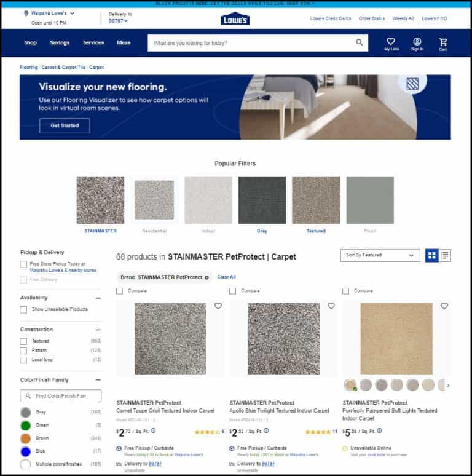Click info icon next to $2.52 price

266,430
